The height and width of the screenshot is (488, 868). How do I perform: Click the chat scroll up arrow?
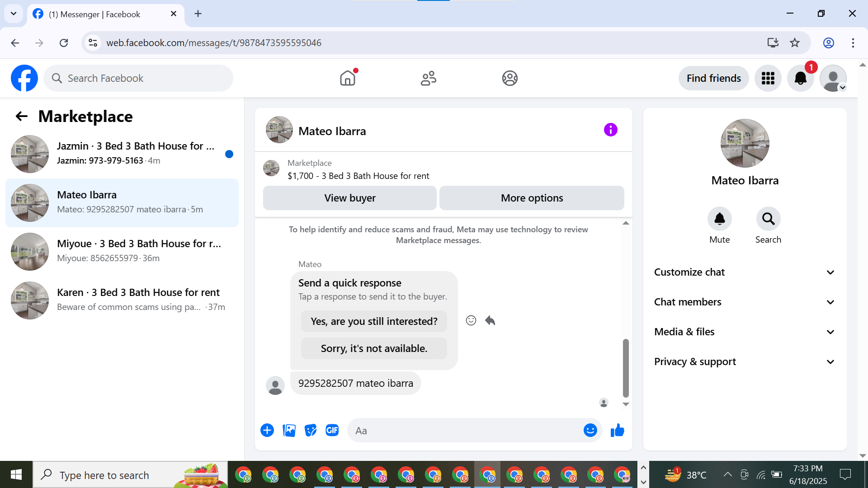pos(626,223)
